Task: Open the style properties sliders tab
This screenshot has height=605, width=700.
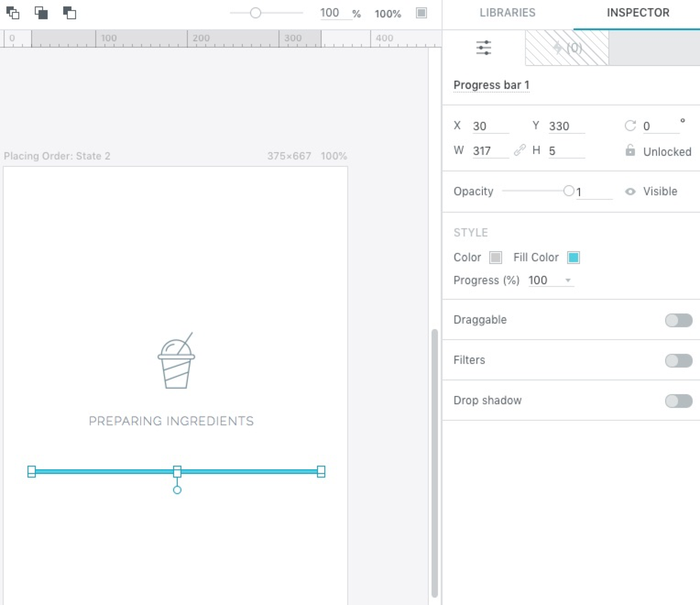Action: (x=484, y=48)
